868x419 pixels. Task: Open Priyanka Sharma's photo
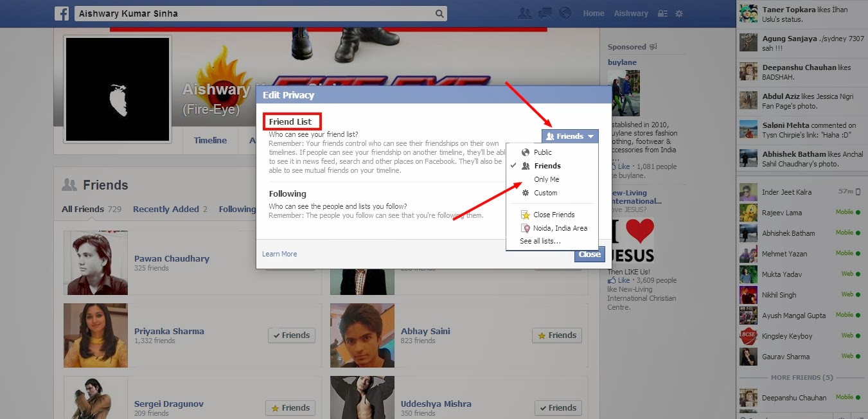click(x=96, y=335)
